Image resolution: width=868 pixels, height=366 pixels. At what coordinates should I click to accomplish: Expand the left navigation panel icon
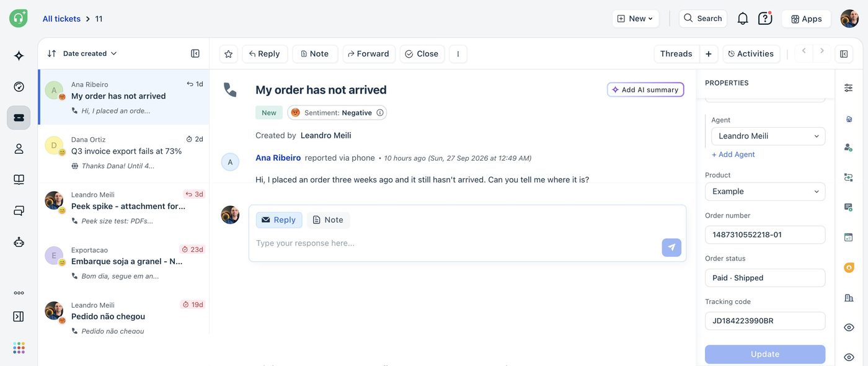coord(19,316)
